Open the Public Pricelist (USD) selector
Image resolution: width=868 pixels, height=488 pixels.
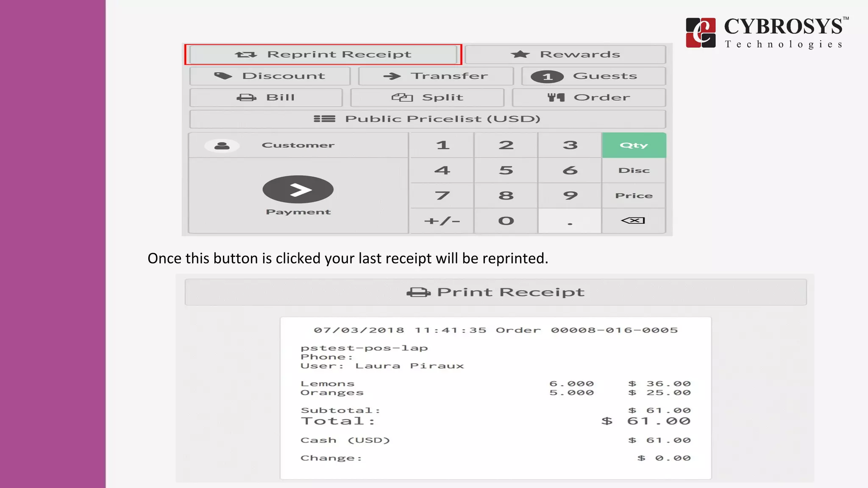(x=428, y=119)
